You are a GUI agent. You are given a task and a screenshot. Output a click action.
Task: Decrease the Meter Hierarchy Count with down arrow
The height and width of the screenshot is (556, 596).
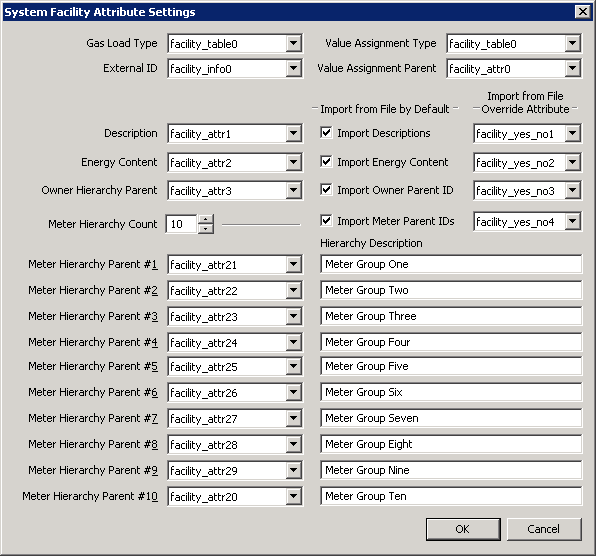tap(206, 229)
